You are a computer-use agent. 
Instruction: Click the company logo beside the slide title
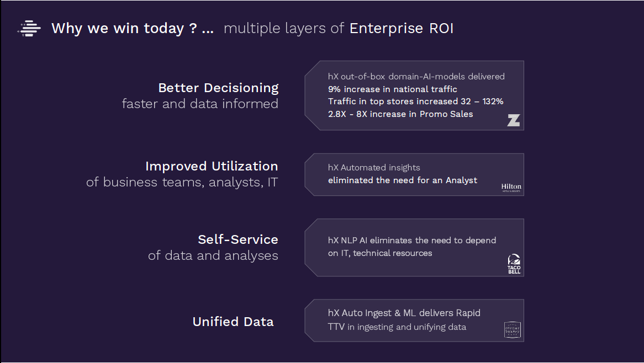(x=29, y=28)
